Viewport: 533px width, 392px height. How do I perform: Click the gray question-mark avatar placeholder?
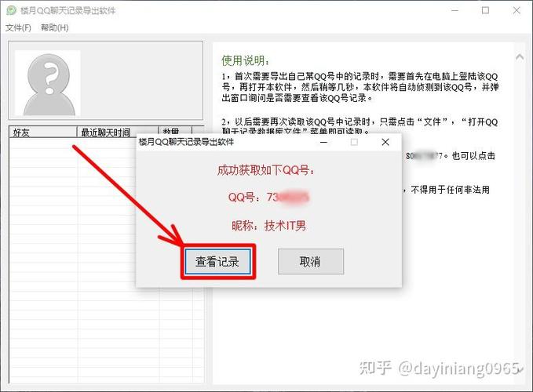coord(47,83)
